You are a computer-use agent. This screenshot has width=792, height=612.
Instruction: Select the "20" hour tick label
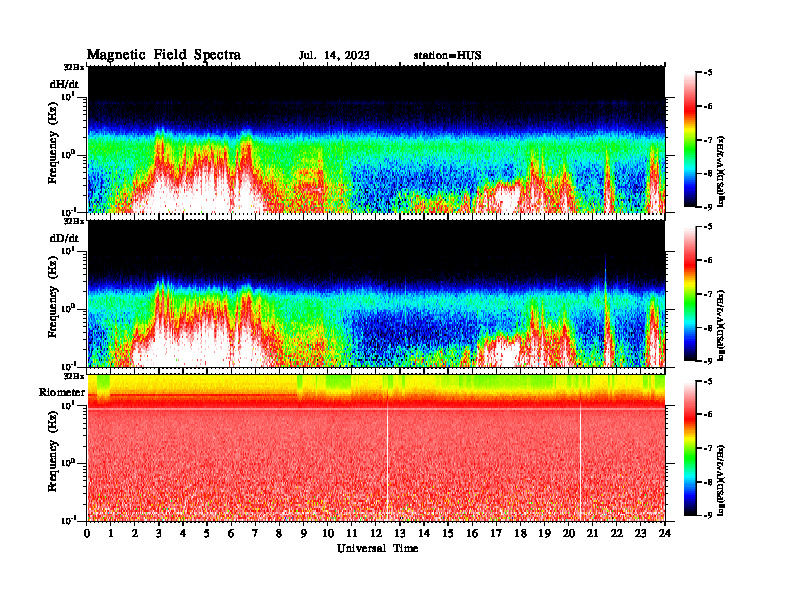(568, 533)
